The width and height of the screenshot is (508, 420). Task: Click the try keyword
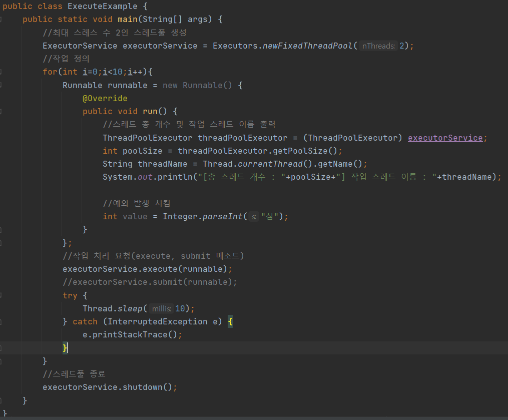point(70,295)
